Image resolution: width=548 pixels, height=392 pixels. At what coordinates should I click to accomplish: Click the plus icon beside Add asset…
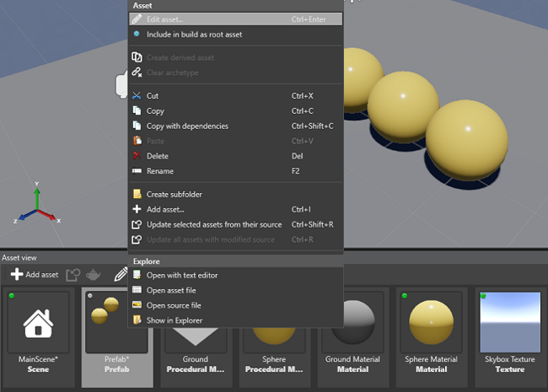point(137,209)
